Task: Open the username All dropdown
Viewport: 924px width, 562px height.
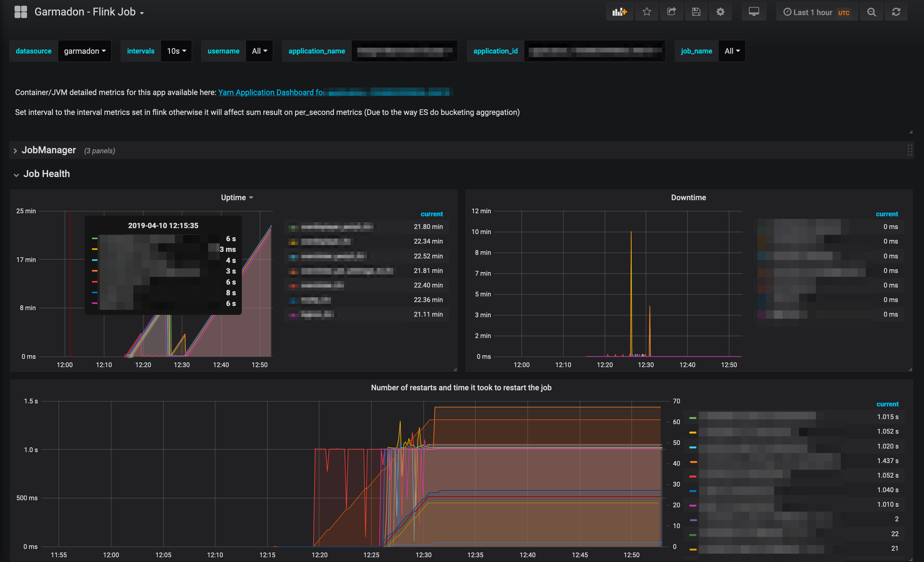Action: [x=259, y=51]
